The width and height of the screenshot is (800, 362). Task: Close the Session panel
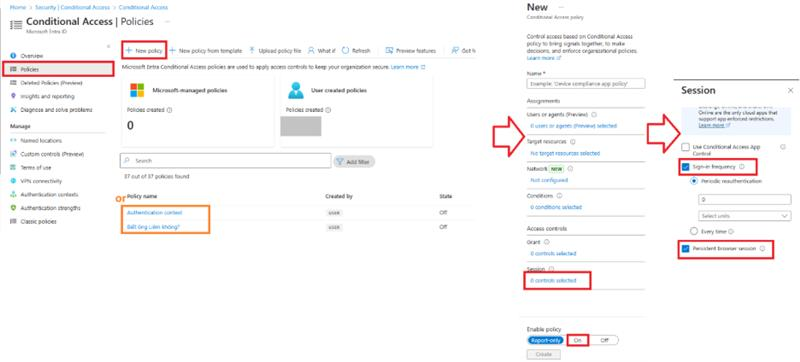pyautogui.click(x=790, y=90)
